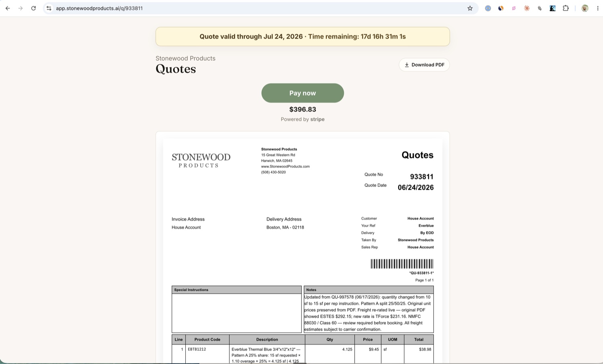
Task: Click the Price column header
Action: 368,339
